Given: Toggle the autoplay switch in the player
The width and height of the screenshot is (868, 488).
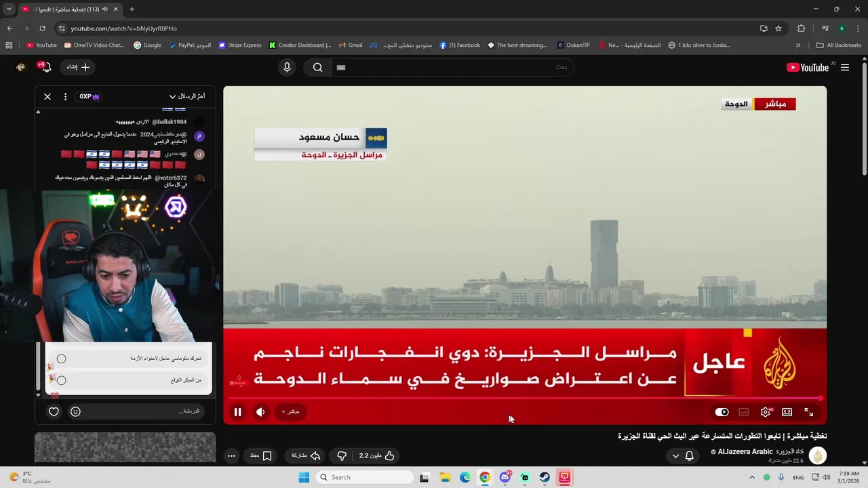Looking at the screenshot, I should tap(722, 412).
